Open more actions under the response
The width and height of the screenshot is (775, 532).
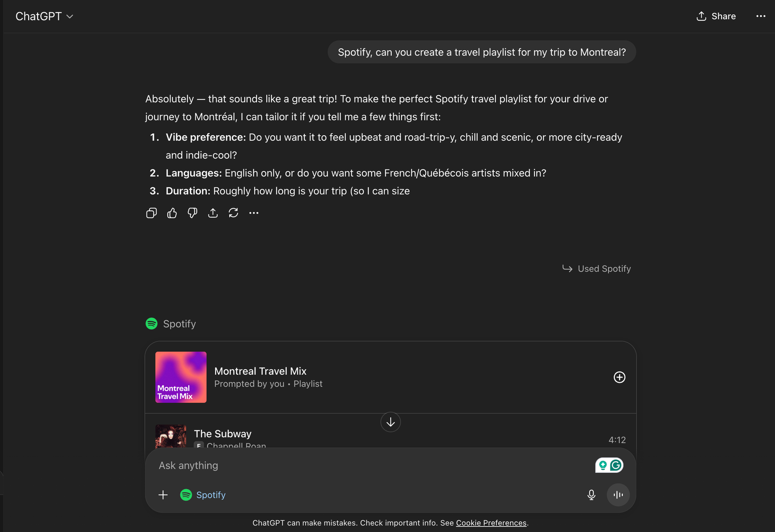click(x=254, y=213)
